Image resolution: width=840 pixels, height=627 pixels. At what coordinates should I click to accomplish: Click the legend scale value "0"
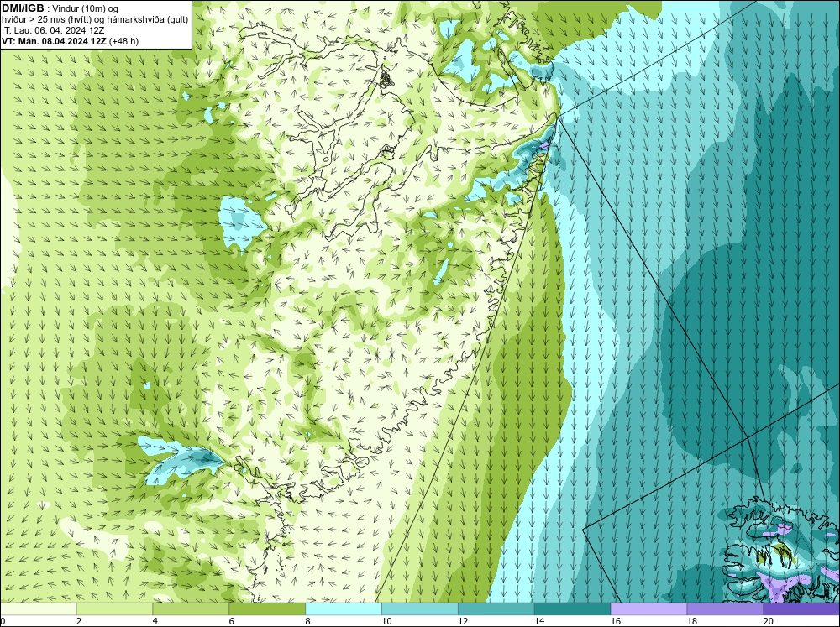click(3, 621)
